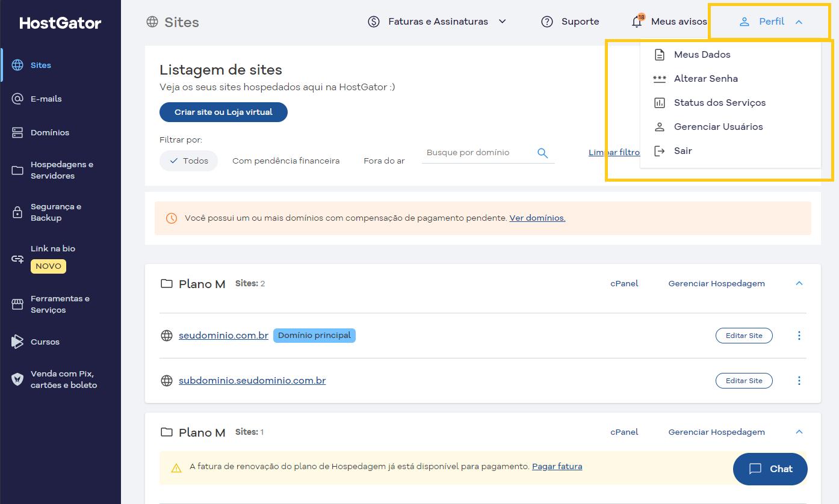This screenshot has height=504, width=839.
Task: Collapse the Perfil menu chevron
Action: tap(799, 22)
